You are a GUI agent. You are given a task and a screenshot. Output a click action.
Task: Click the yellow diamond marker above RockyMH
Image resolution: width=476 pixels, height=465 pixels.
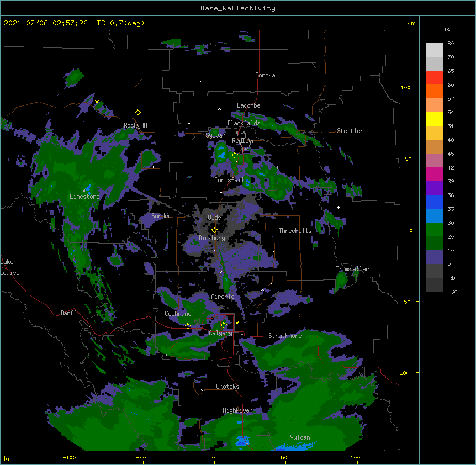click(138, 113)
